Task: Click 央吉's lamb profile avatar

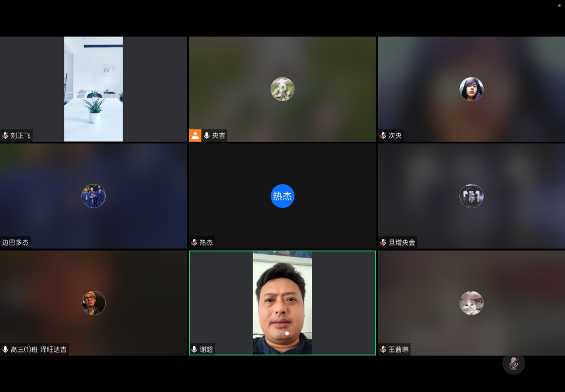Action: (282, 89)
